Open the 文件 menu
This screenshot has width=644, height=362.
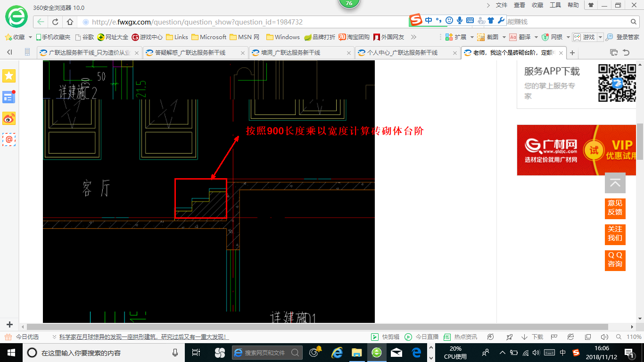tap(502, 5)
